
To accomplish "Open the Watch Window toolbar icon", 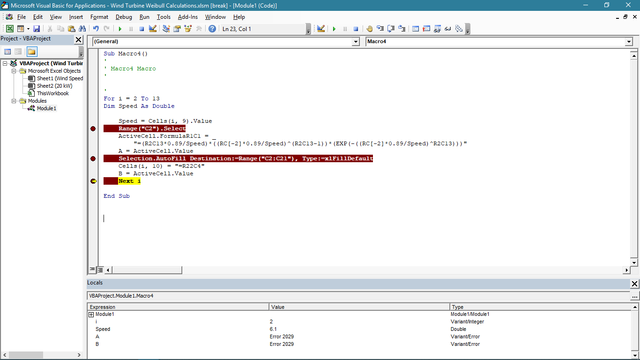I will click(x=437, y=29).
